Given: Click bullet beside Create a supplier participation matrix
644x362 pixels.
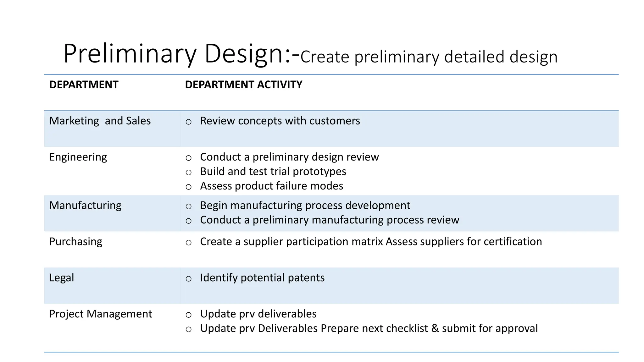Looking at the screenshot, I should [188, 243].
